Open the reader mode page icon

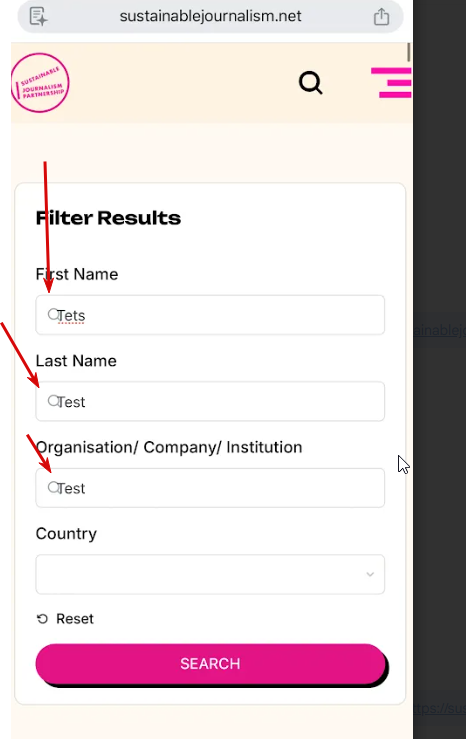click(x=38, y=16)
